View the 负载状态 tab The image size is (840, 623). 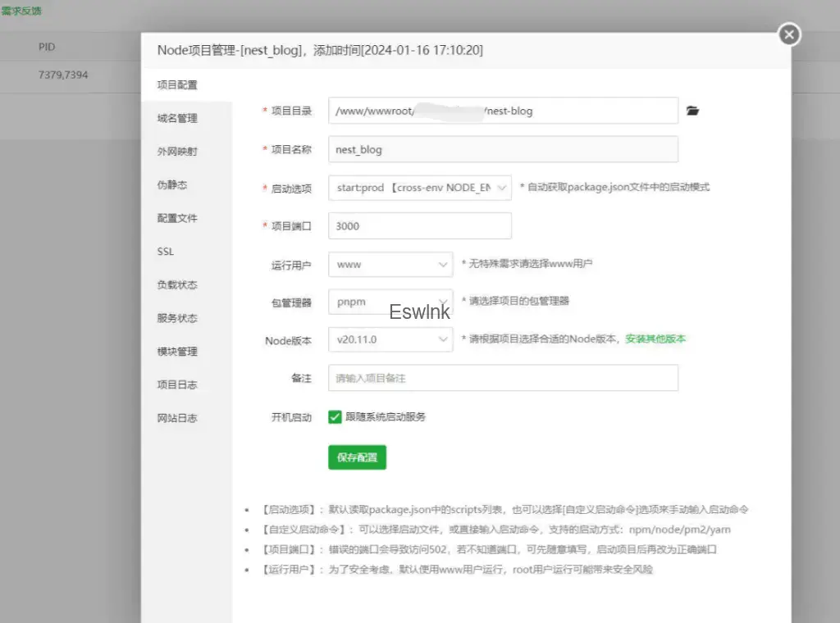pos(177,285)
